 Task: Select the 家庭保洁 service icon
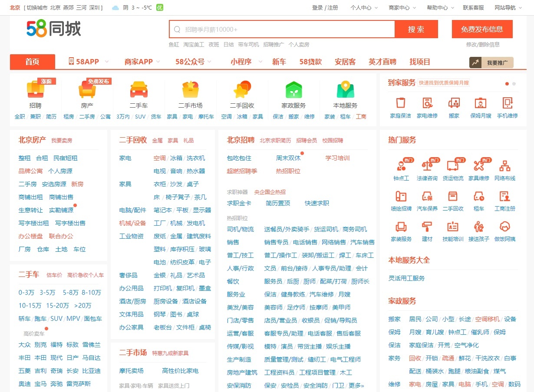401,103
